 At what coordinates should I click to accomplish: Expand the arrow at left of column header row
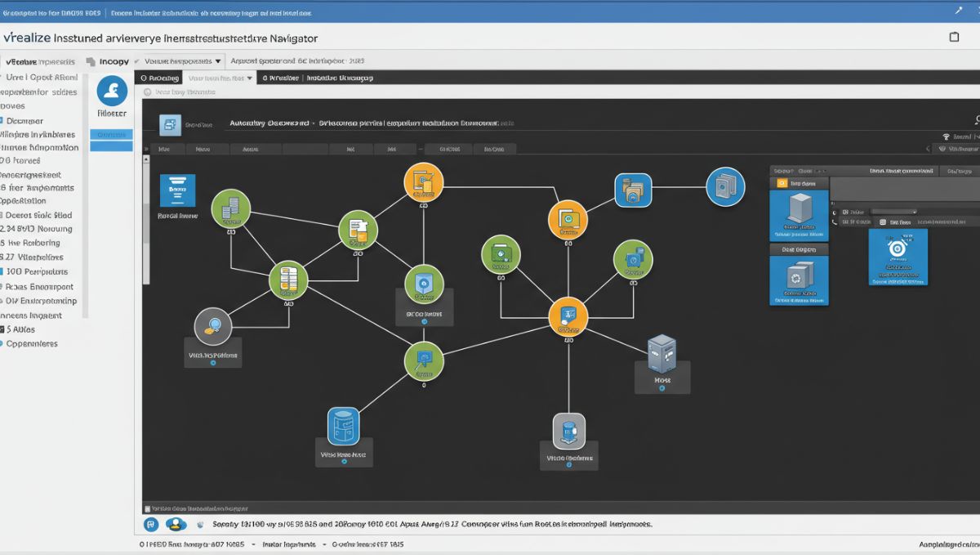145,150
